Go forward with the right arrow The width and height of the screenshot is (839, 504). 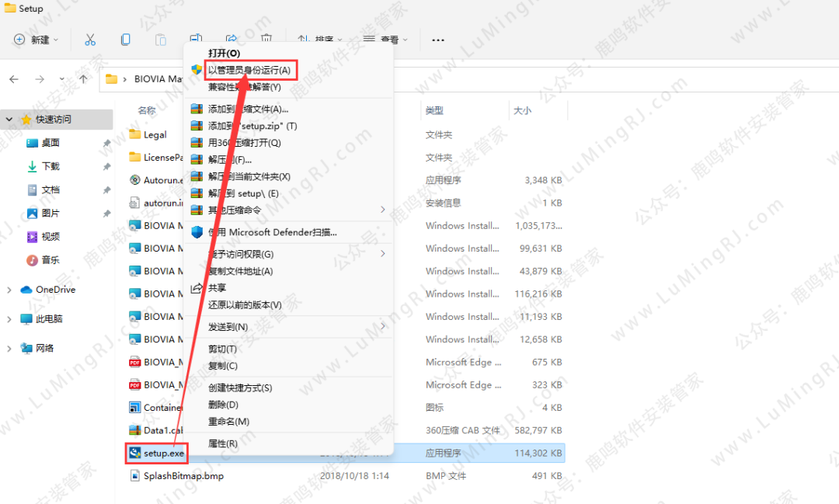40,79
